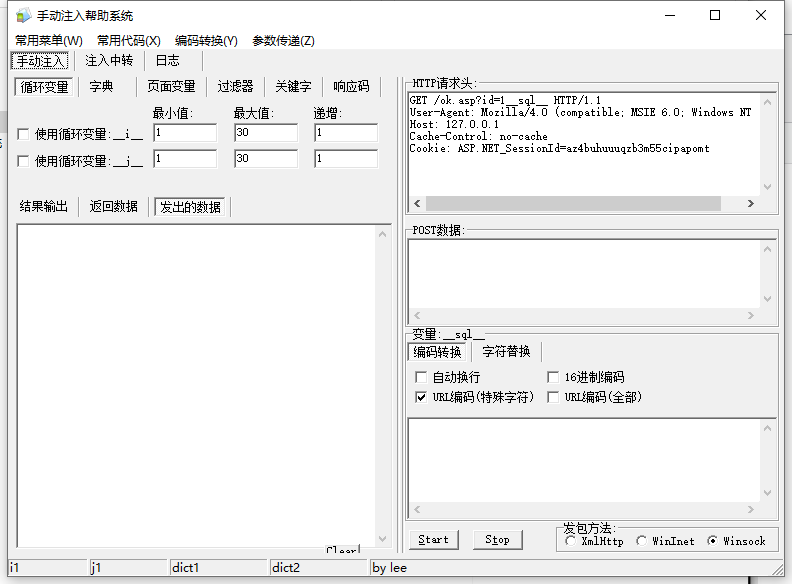The width and height of the screenshot is (792, 584).
Task: Click down arrow of POST数据 scrollbar
Action: pos(768,299)
